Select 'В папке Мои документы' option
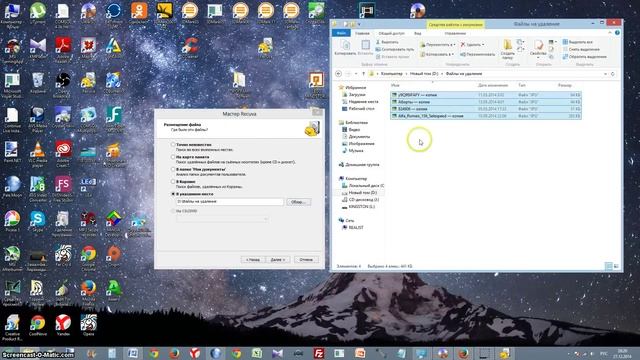 173,169
